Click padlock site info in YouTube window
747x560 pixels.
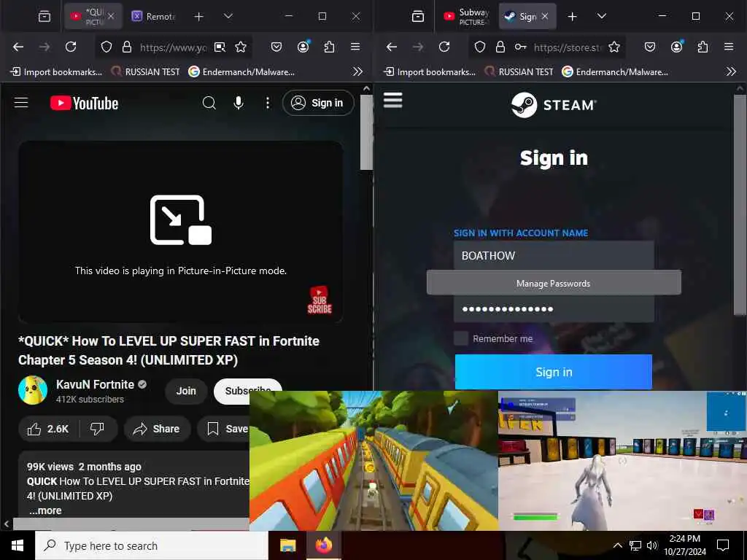coord(127,47)
